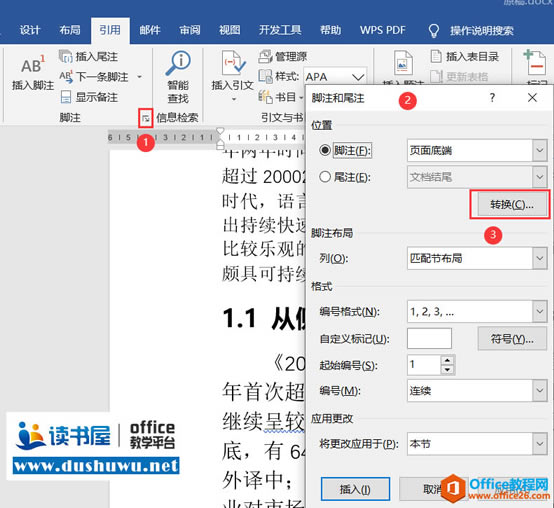
Task: Open the footnote group dialog launcher
Action: coord(146,118)
